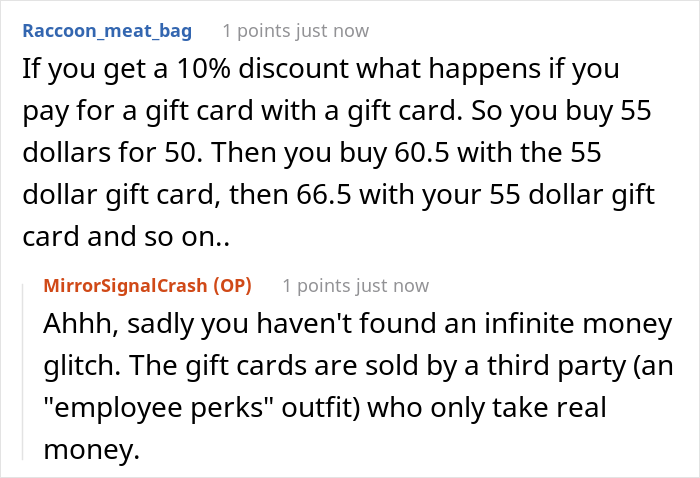Click "just now" timestamp on MirrorSignalCrash's reply
The width and height of the screenshot is (700, 478).
[x=394, y=286]
